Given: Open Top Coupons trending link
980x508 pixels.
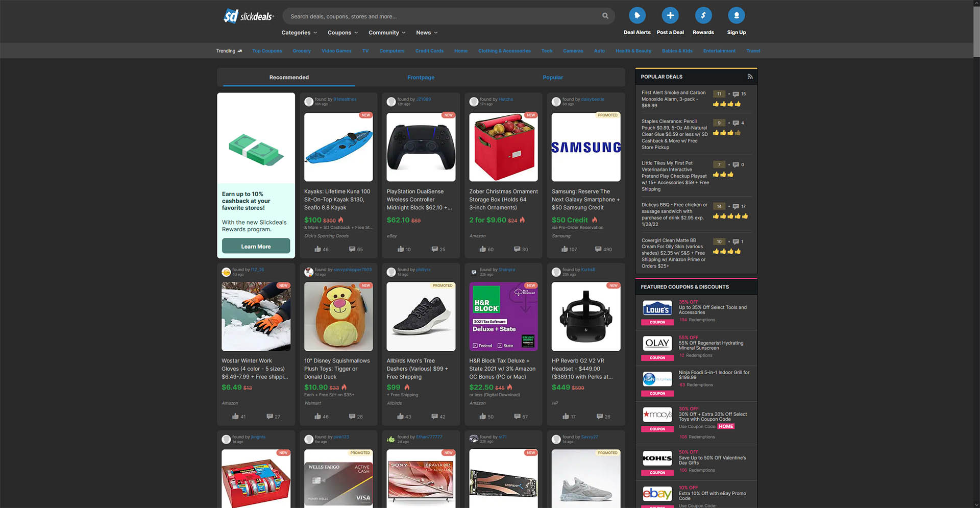Looking at the screenshot, I should [267, 51].
